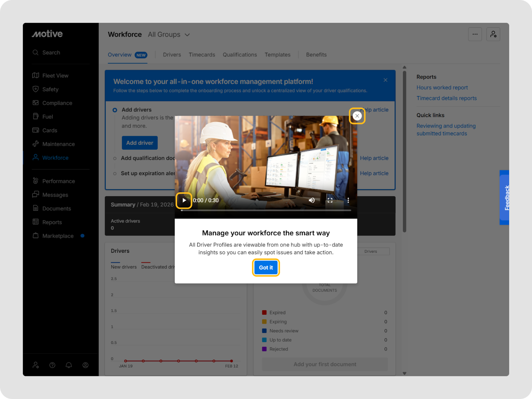Select the Add qualification documents radio
This screenshot has height=399, width=532.
(115, 159)
